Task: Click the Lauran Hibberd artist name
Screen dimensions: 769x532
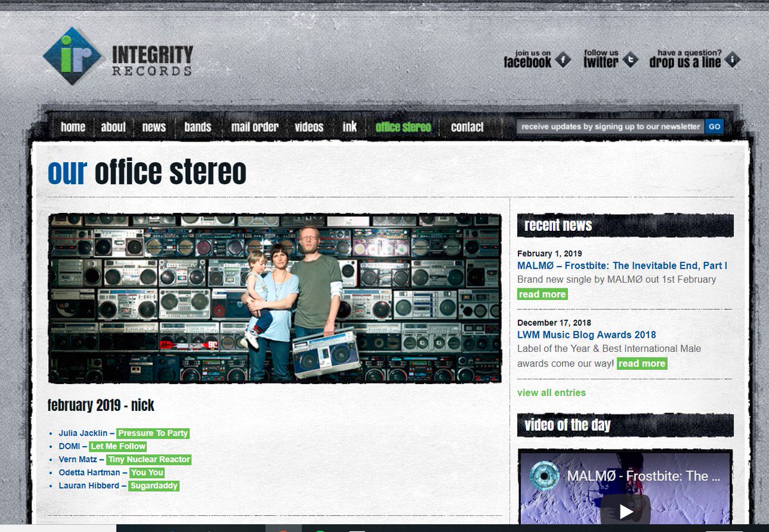Action: click(89, 486)
